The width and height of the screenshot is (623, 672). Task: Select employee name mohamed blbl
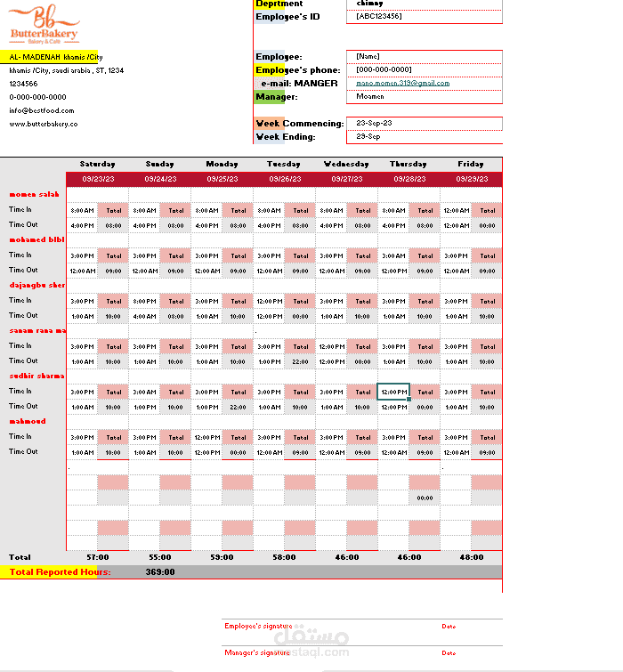point(36,240)
